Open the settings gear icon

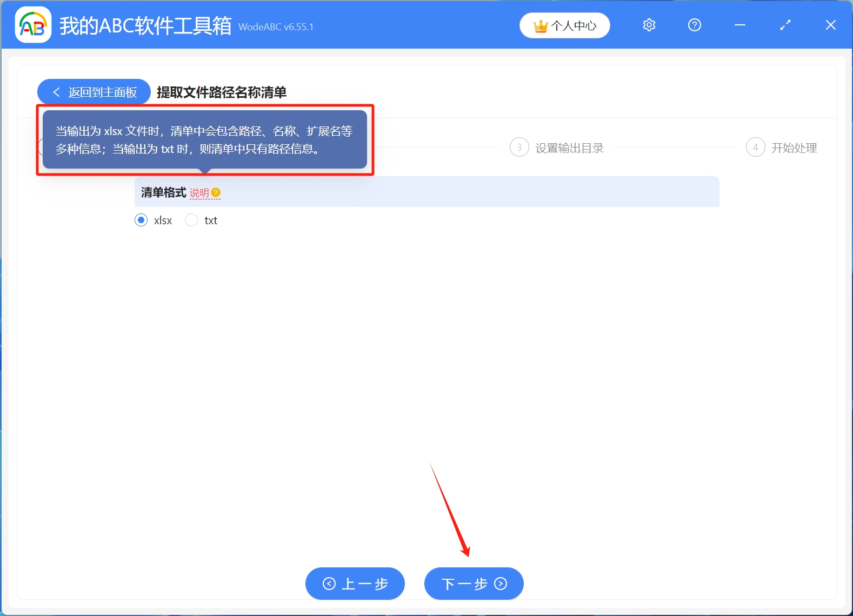coord(649,25)
